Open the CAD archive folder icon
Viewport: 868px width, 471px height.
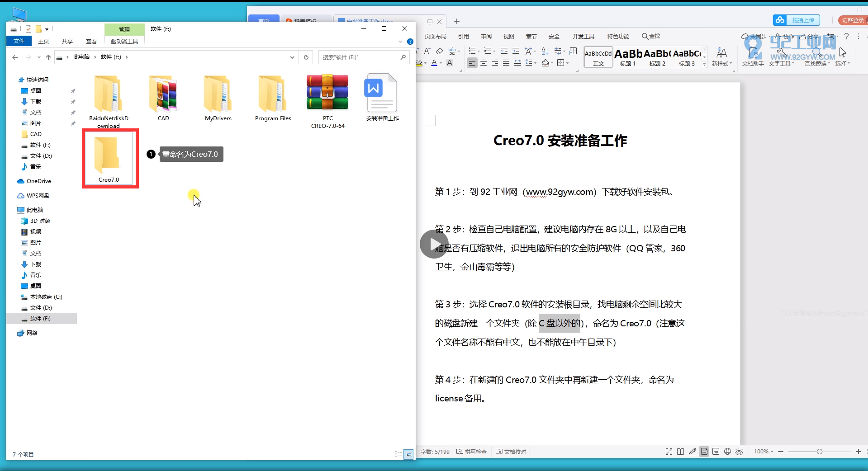click(163, 98)
